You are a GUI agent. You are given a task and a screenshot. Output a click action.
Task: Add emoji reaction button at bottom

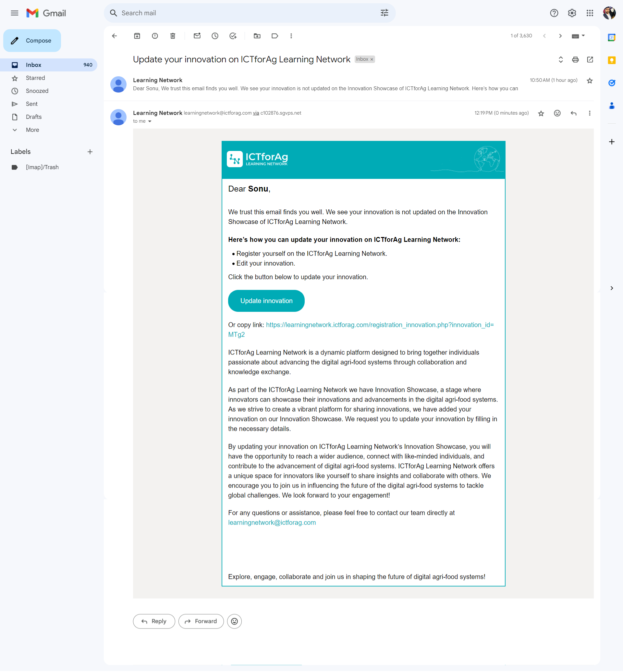pyautogui.click(x=234, y=621)
